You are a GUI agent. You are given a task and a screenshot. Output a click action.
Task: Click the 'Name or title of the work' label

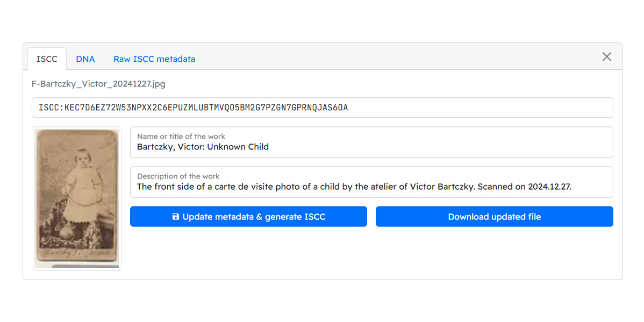pos(181,137)
